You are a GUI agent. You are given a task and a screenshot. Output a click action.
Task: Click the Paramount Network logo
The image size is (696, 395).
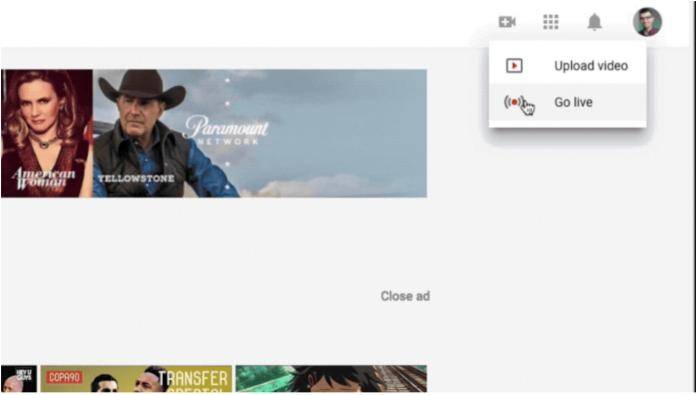(x=227, y=130)
